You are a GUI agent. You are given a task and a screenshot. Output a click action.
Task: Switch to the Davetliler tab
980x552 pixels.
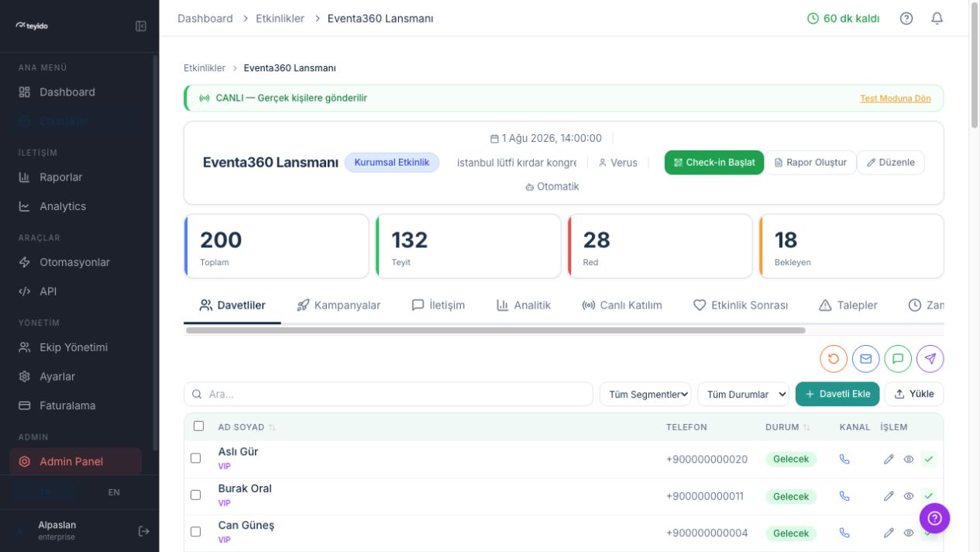[232, 305]
